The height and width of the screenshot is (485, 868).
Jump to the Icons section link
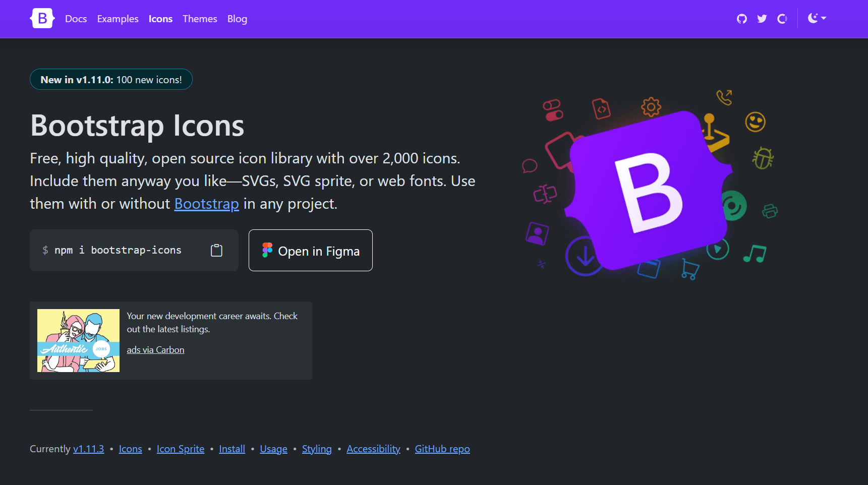(130, 449)
